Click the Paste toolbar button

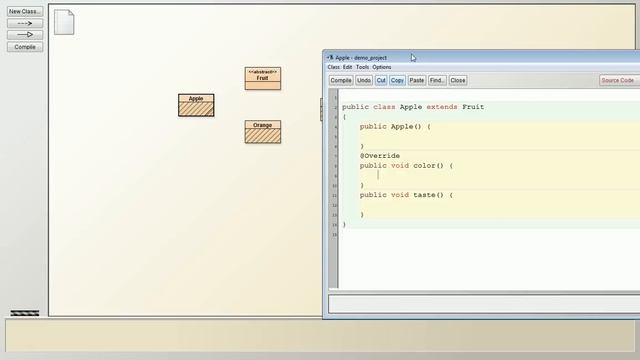pyautogui.click(x=416, y=80)
